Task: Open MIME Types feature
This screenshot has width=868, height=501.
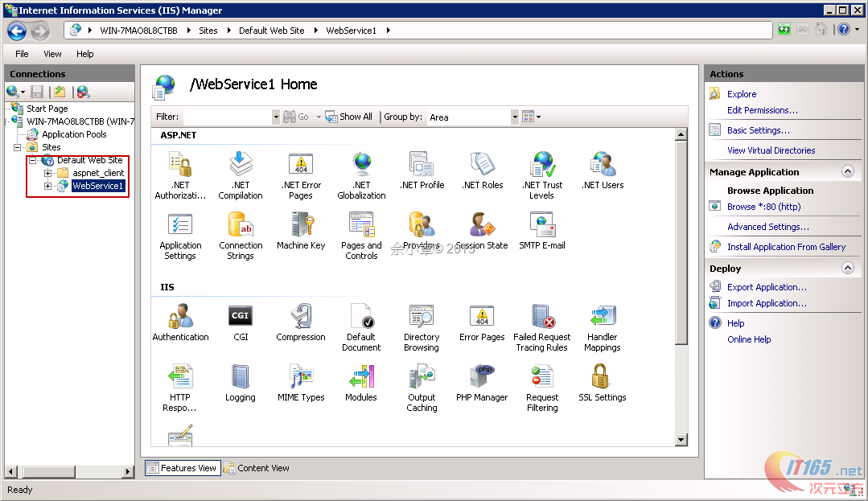Action: click(301, 383)
